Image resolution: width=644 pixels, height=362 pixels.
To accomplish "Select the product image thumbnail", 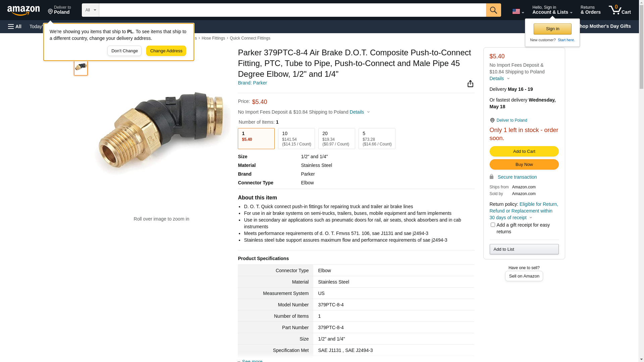I will pos(81,67).
